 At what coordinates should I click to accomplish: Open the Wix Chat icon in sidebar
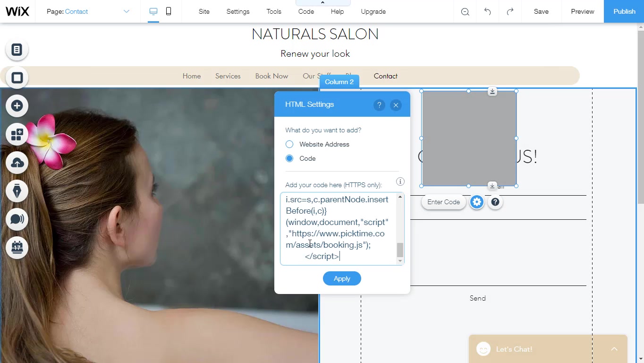(x=17, y=219)
